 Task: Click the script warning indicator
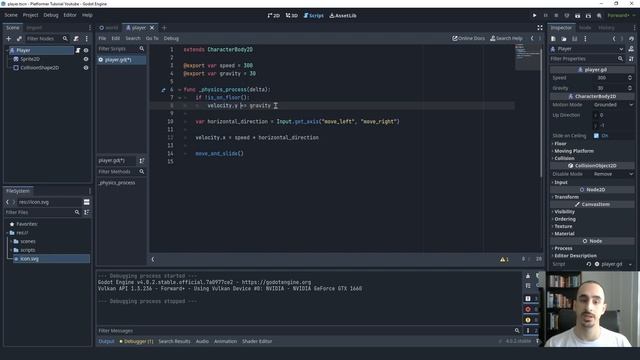(504, 259)
